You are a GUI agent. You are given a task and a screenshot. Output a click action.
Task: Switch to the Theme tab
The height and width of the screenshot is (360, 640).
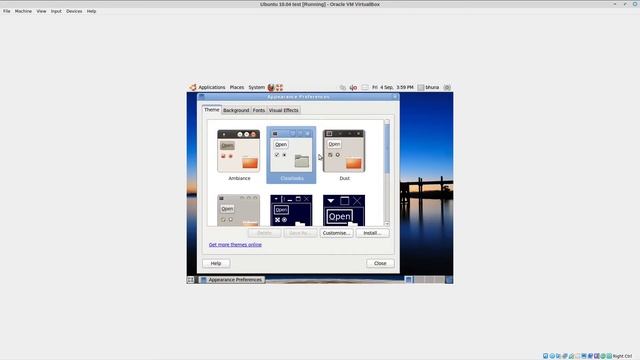pos(211,110)
